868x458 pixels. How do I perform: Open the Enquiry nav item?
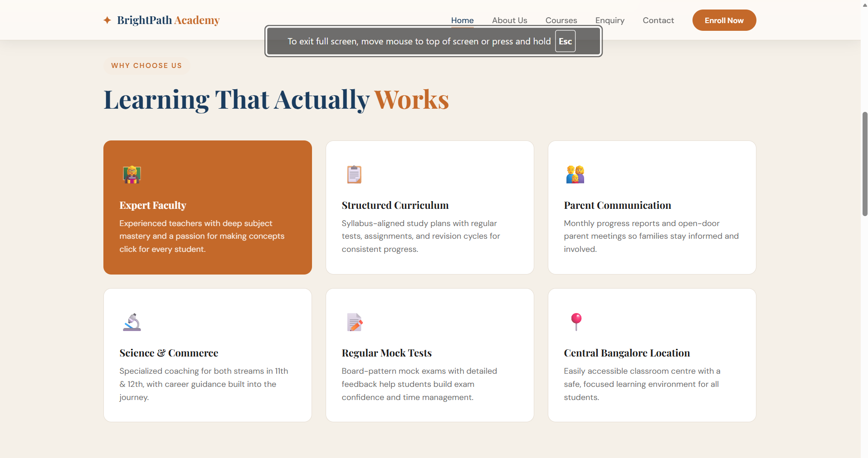(610, 20)
